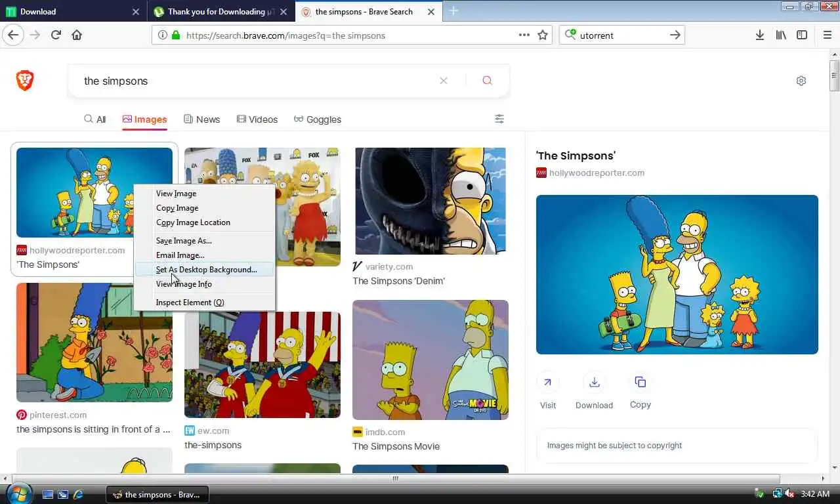Click the Brave lion logo
The image size is (840, 504).
coord(25,81)
